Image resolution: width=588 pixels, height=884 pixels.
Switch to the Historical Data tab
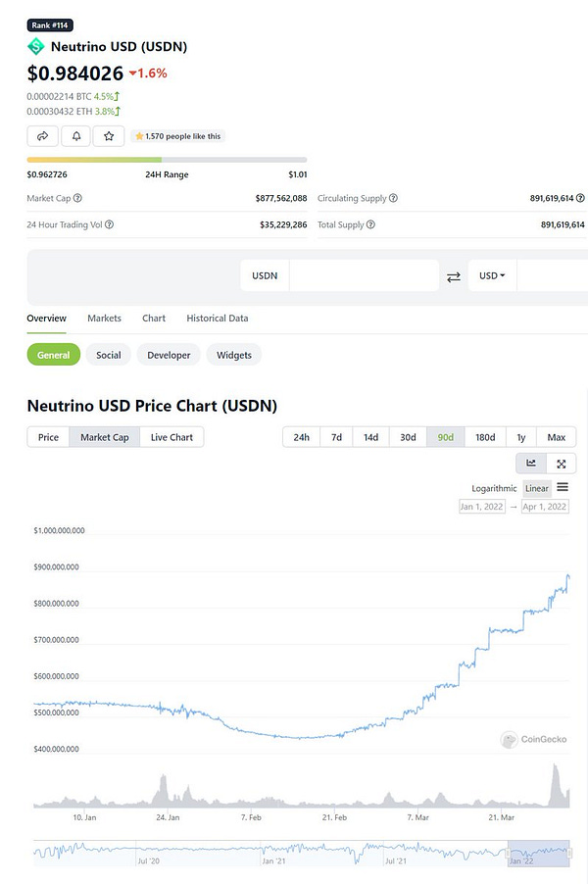point(217,318)
